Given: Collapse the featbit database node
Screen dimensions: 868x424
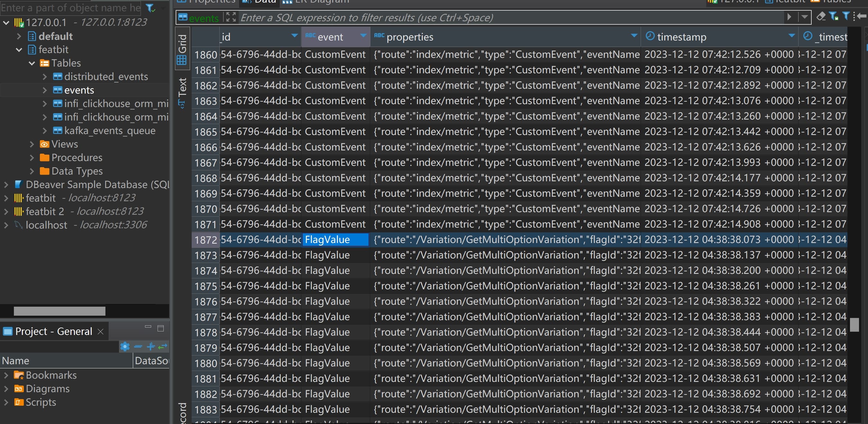Looking at the screenshot, I should [19, 50].
